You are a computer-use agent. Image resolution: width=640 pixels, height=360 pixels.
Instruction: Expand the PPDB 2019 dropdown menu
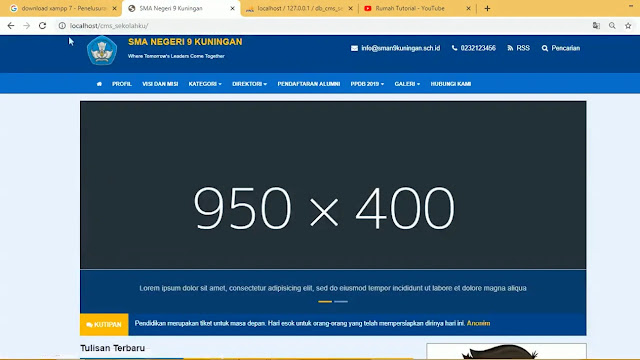[x=367, y=84]
